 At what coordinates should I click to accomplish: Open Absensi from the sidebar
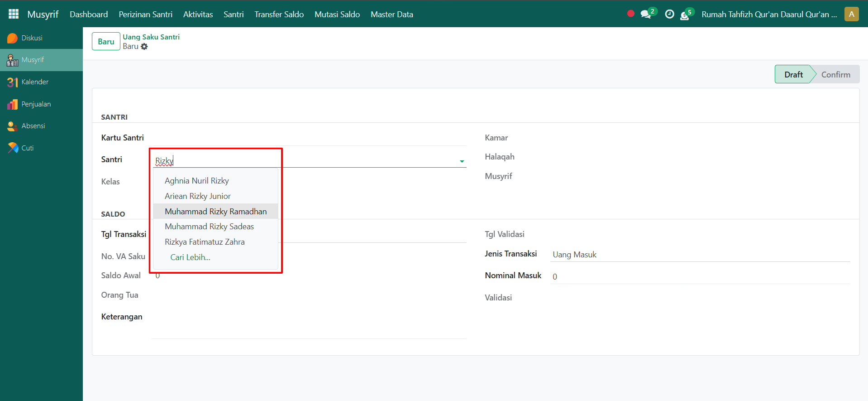(x=33, y=126)
